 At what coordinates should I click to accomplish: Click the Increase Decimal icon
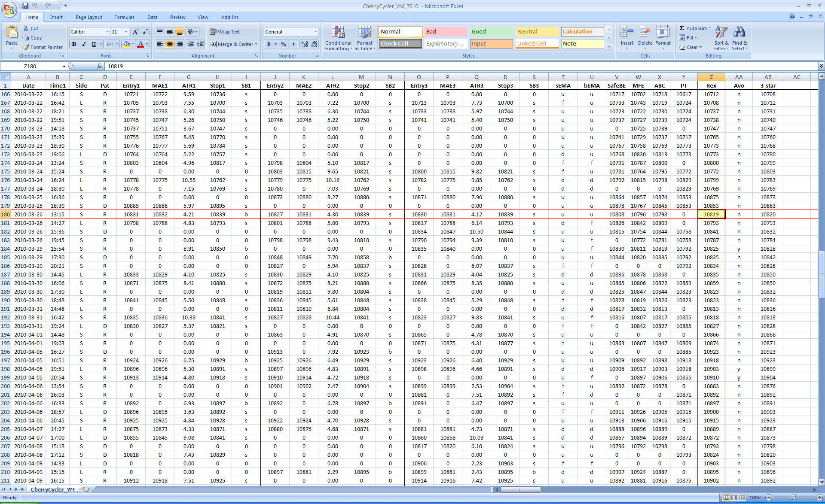305,44
